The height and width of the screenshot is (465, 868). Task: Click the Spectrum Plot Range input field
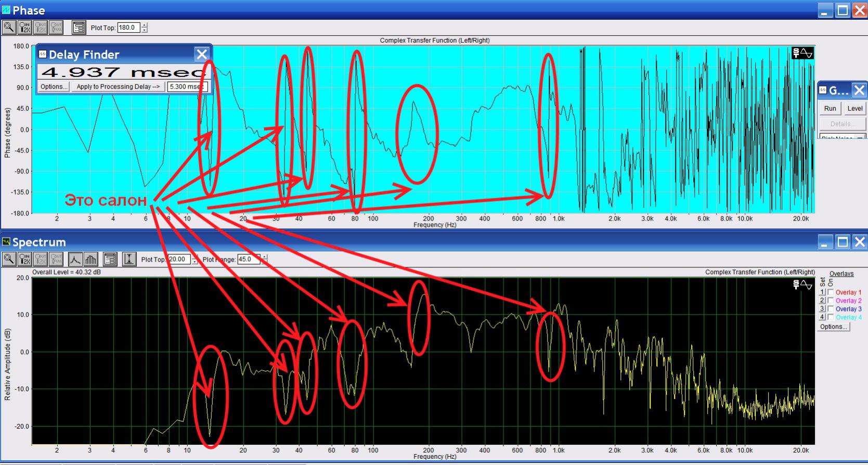coord(248,259)
